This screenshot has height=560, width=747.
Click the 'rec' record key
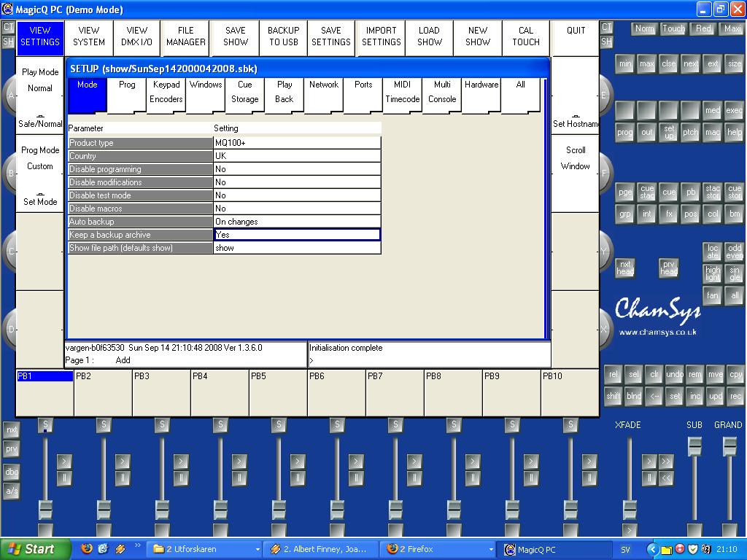(735, 396)
